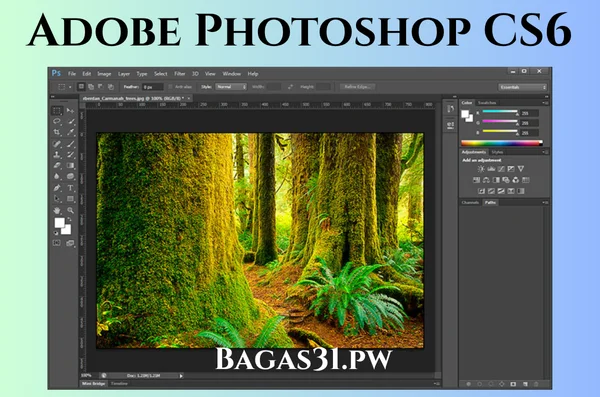Screen dimensions: 600x397
Task: Open the Filter menu
Action: [180, 74]
